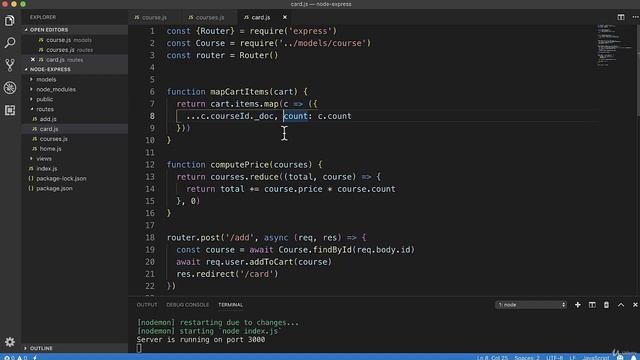Click Ln 8, Col 25 status item
640x360 pixels.
(x=492, y=358)
